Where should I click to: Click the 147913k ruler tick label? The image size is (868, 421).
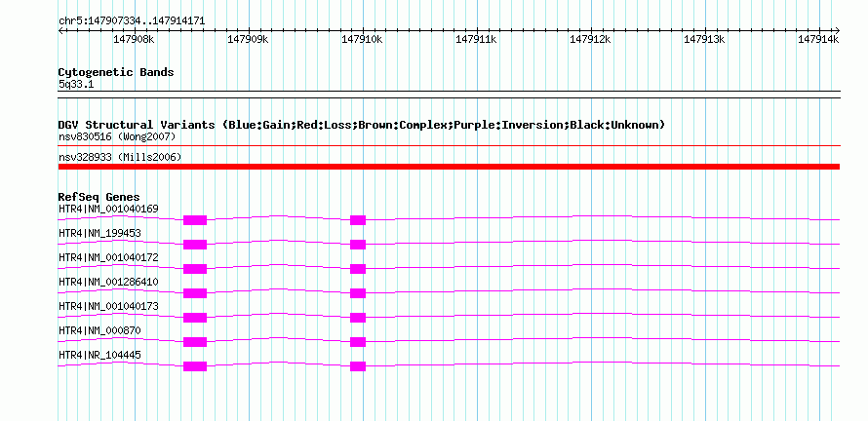click(705, 39)
